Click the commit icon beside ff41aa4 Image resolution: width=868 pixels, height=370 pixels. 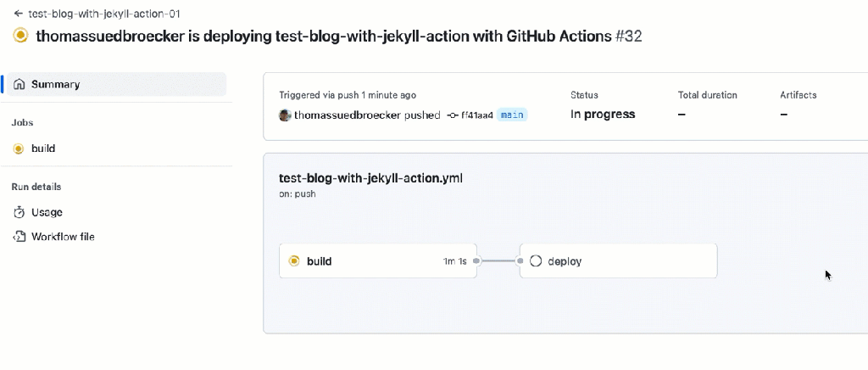[x=453, y=115]
